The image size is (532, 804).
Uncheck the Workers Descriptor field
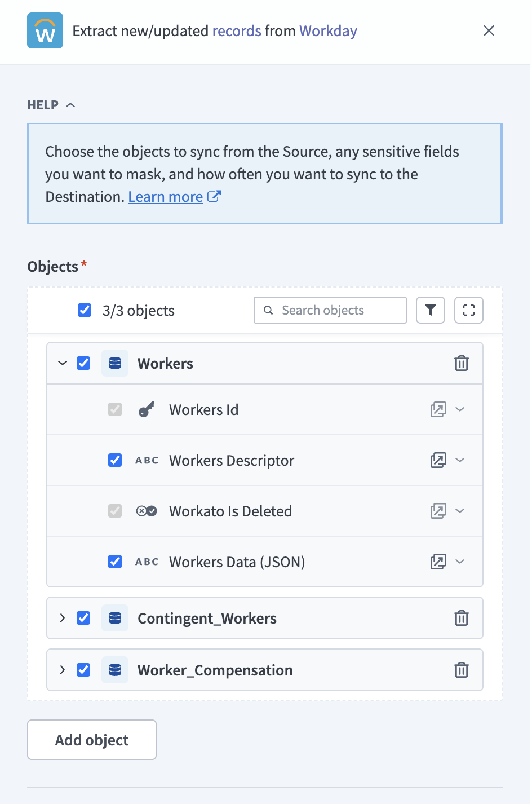(x=115, y=460)
